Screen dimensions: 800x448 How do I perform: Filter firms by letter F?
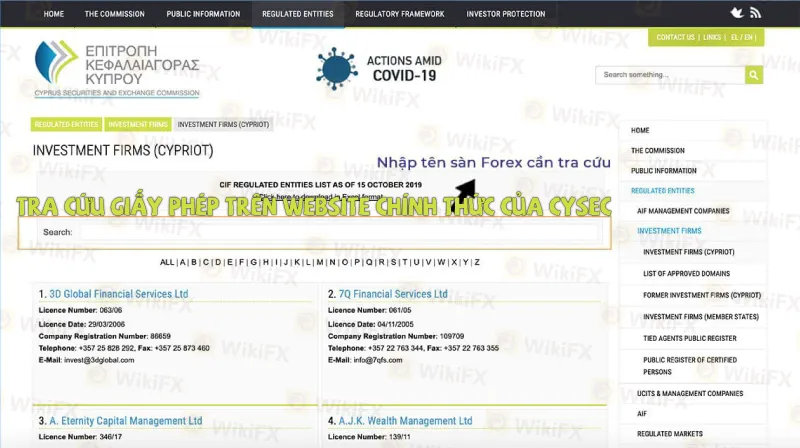pos(241,262)
